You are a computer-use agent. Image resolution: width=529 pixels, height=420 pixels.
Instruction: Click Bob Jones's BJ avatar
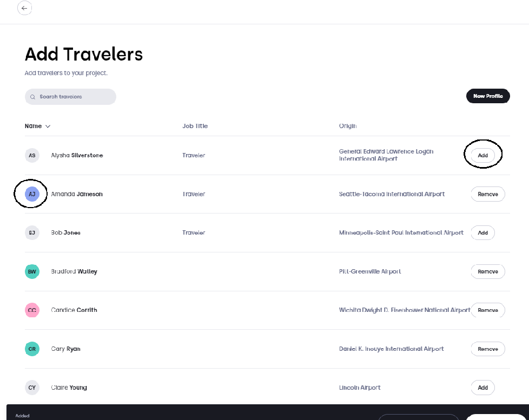click(32, 233)
